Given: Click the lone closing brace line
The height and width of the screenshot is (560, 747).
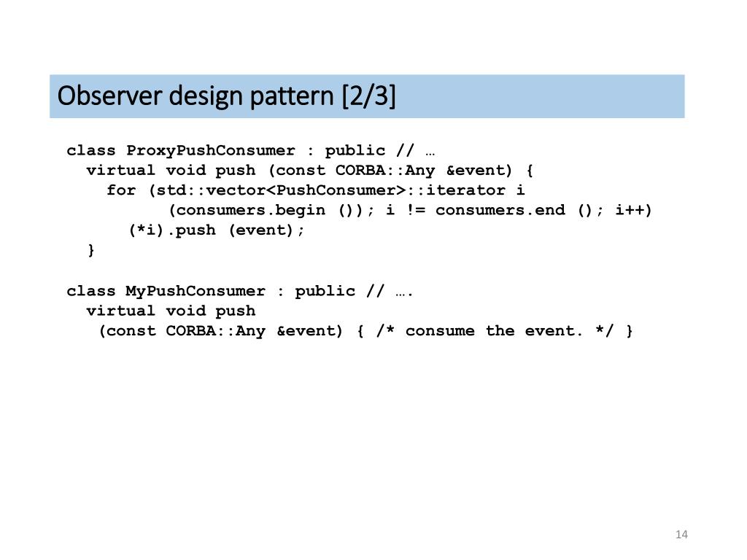Looking at the screenshot, I should pyautogui.click(x=91, y=250).
